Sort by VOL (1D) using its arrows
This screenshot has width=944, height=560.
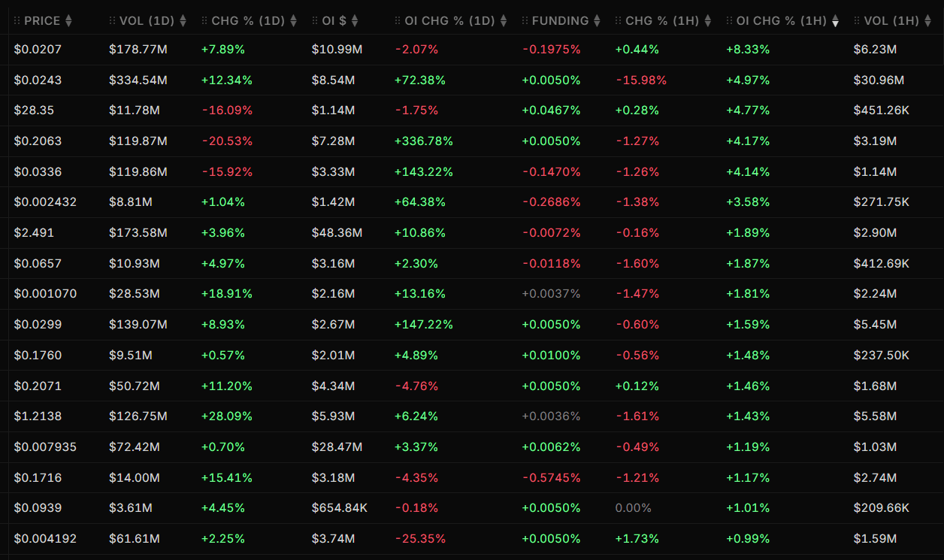click(x=183, y=21)
